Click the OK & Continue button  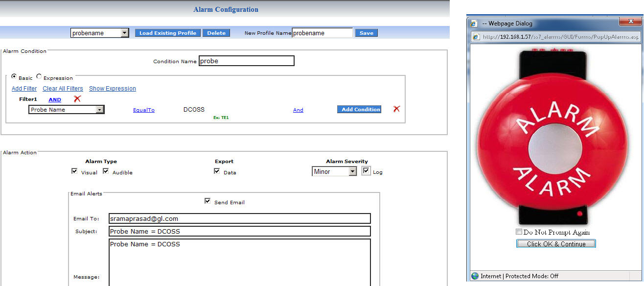click(x=556, y=244)
